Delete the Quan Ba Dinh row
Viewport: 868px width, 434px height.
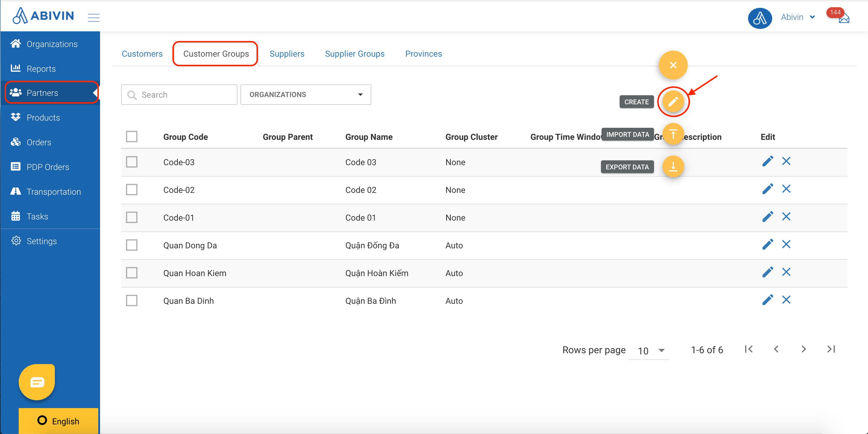[x=786, y=300]
